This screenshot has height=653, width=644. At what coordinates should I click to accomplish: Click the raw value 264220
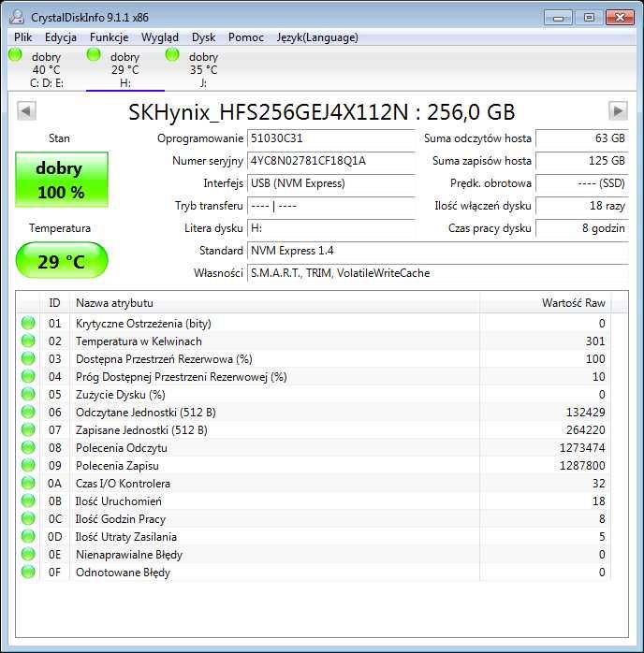[585, 430]
